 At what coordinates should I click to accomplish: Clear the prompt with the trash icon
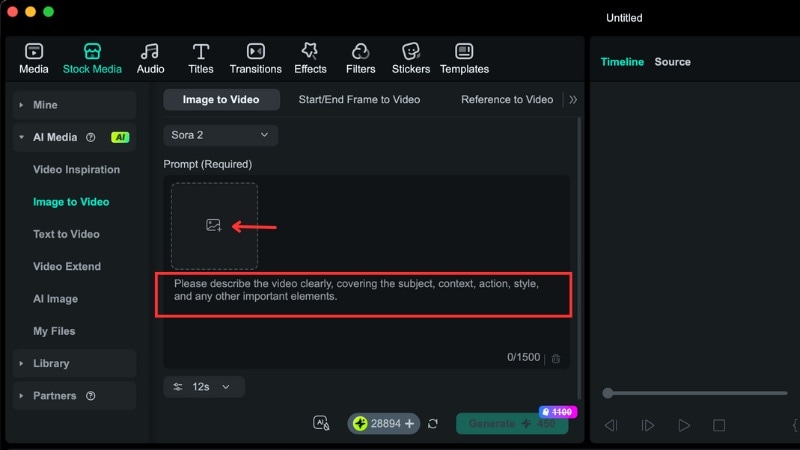tap(556, 359)
